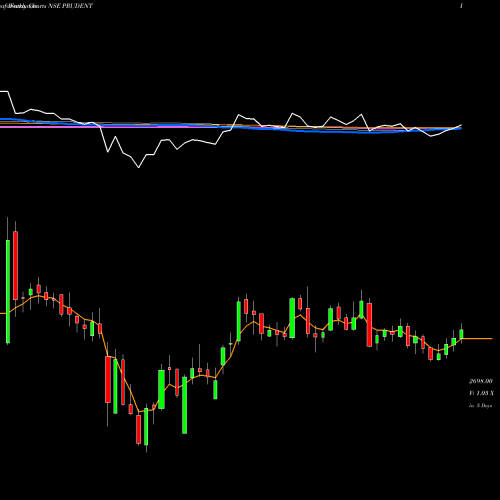Select the last green candlestick on the right

[x=461, y=334]
